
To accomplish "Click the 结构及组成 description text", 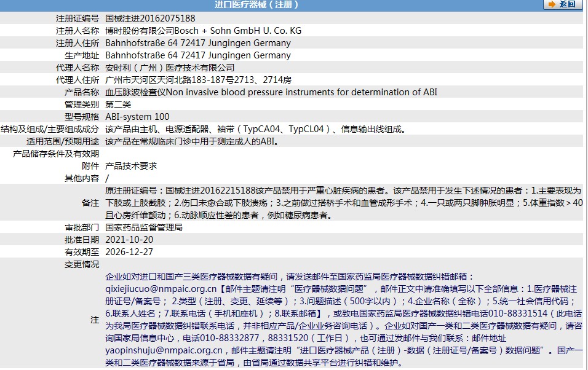I will 256,129.
